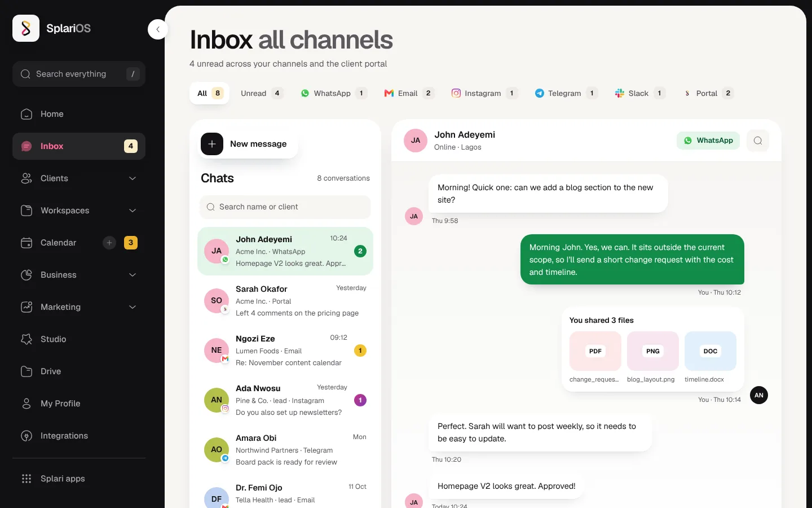Filter inbox by Email channel
The width and height of the screenshot is (812, 508).
tap(409, 93)
